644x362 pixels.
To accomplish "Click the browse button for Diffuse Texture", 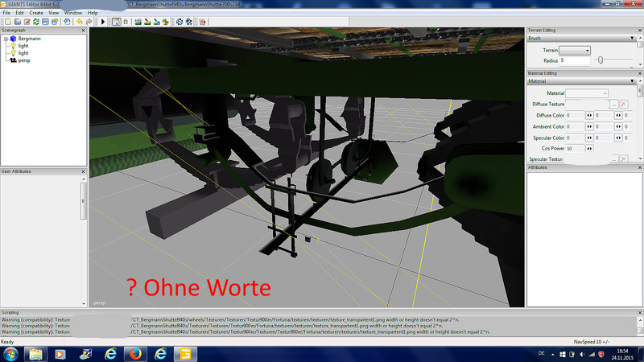I will coord(613,105).
